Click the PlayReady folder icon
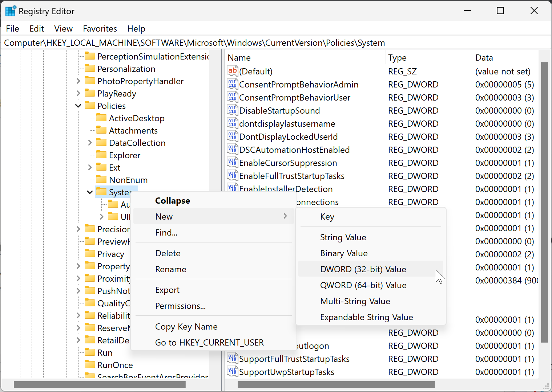This screenshot has height=392, width=552. pyautogui.click(x=90, y=93)
